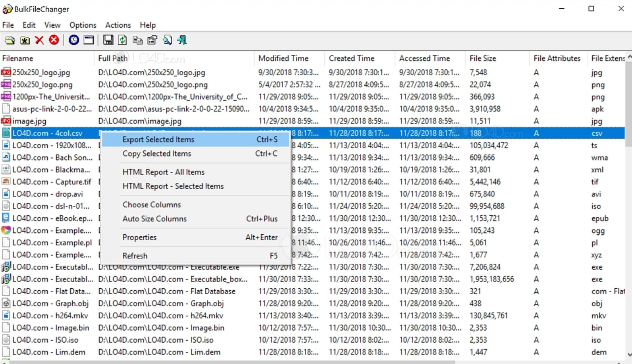
Task: Click file size 1,953,183,656
Action: (492, 279)
